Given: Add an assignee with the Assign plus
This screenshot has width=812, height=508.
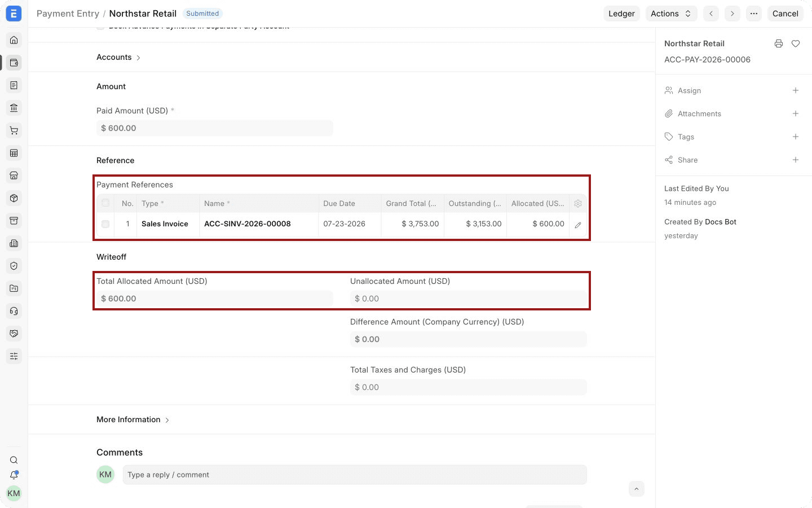Looking at the screenshot, I should pyautogui.click(x=796, y=90).
